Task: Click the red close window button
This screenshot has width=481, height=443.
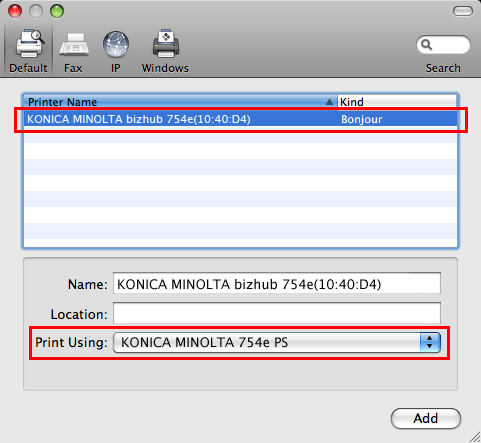Action: click(15, 11)
